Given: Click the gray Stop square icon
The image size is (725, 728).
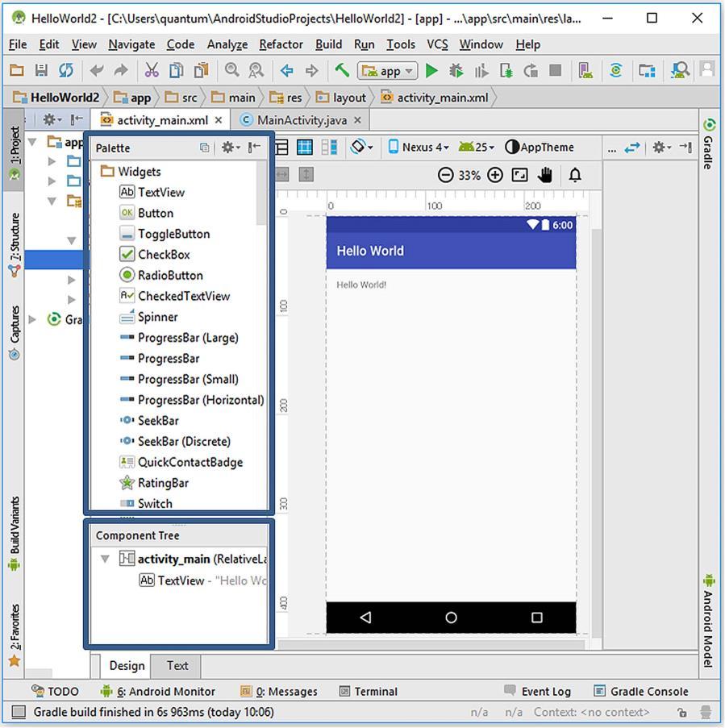Looking at the screenshot, I should point(555,71).
